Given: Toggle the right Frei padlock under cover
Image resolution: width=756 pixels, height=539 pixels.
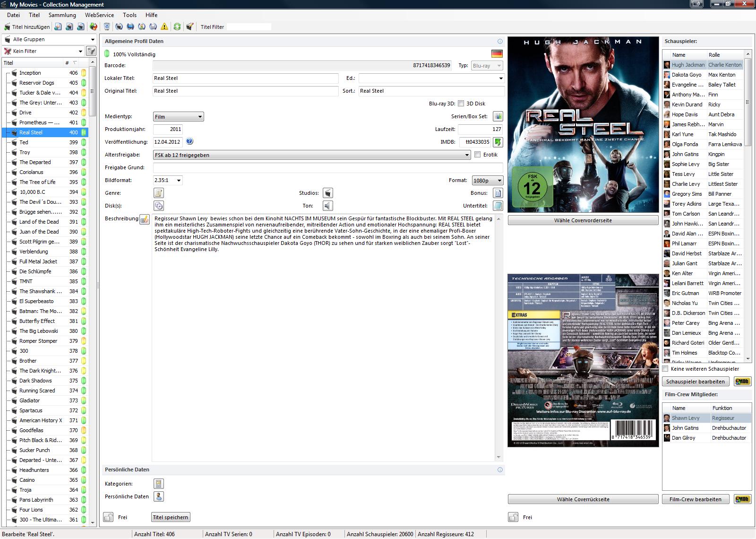Looking at the screenshot, I should [513, 517].
